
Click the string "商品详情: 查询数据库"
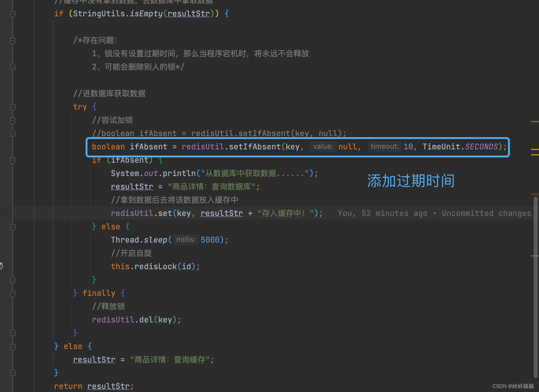click(x=212, y=187)
